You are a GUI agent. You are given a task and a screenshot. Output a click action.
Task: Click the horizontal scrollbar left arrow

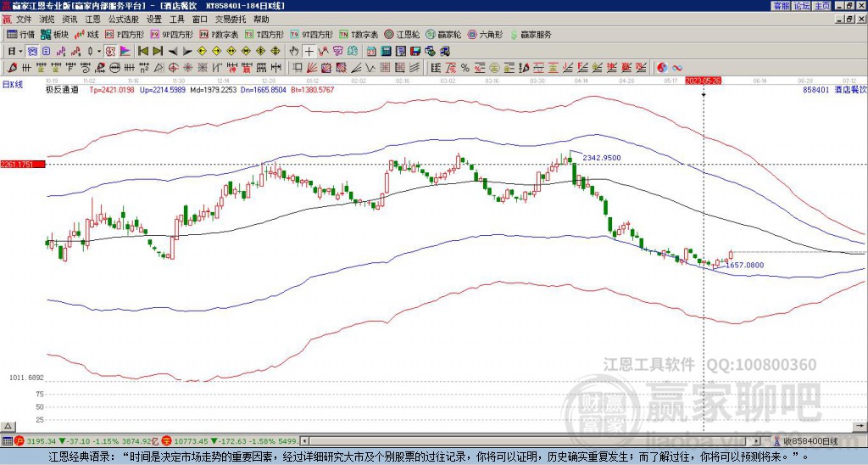coord(304,441)
